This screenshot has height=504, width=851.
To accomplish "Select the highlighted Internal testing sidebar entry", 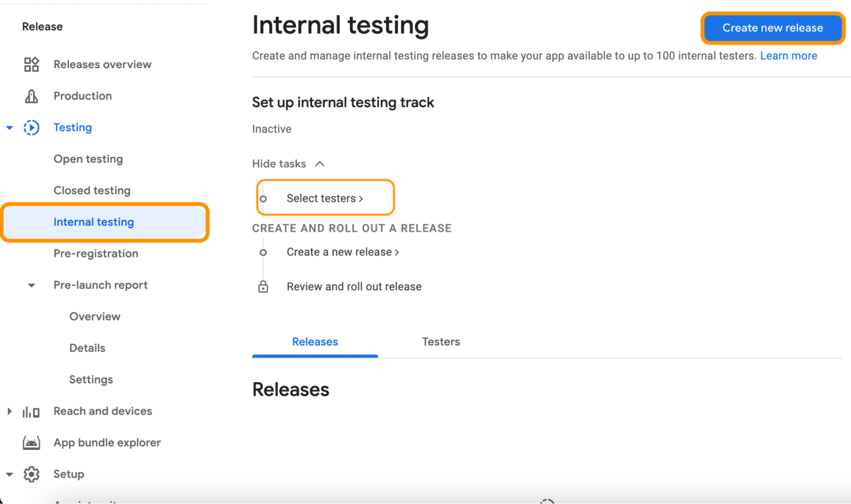I will click(x=94, y=222).
